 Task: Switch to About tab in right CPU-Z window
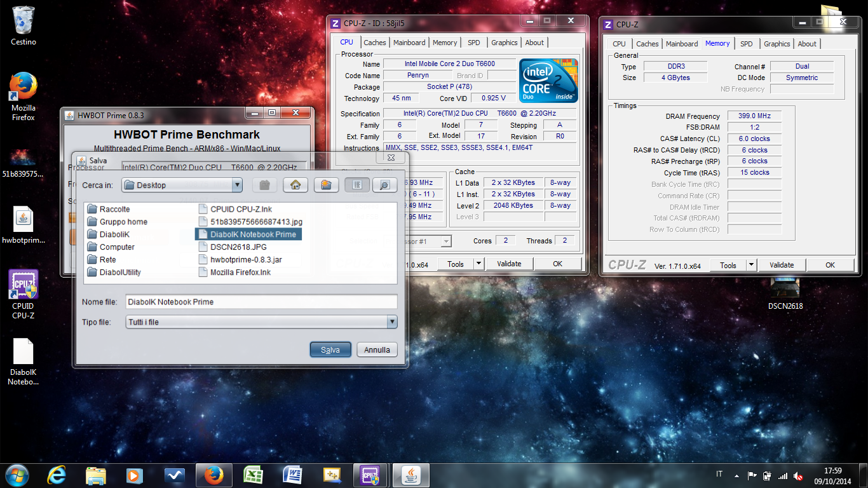(x=807, y=44)
